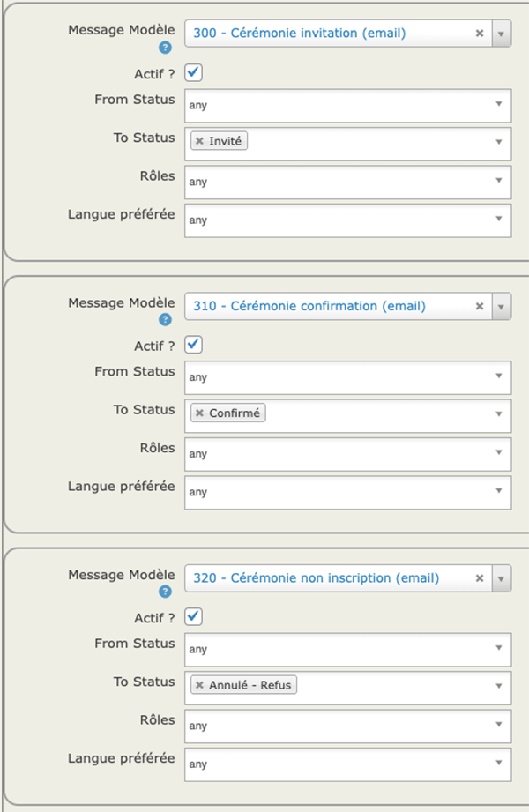The image size is (529, 812).
Task: Open the '320 - Cérémonie non inscription' dropdown arrow
Action: point(501,578)
